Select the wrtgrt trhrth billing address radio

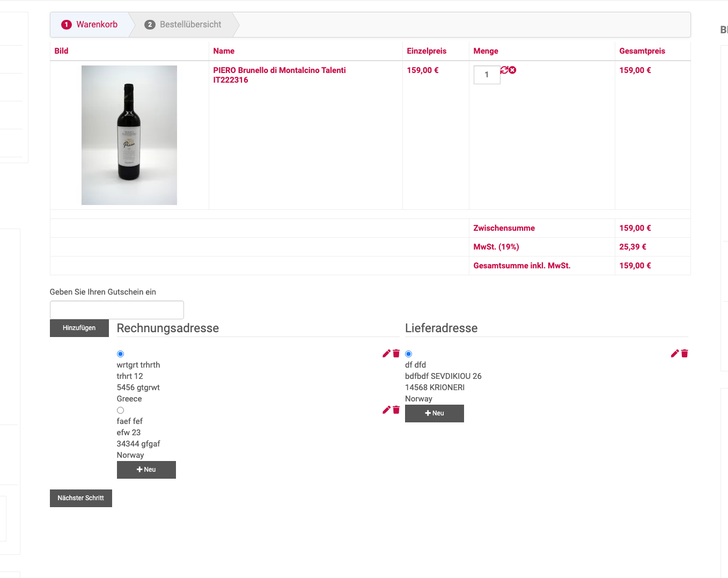pyautogui.click(x=120, y=354)
